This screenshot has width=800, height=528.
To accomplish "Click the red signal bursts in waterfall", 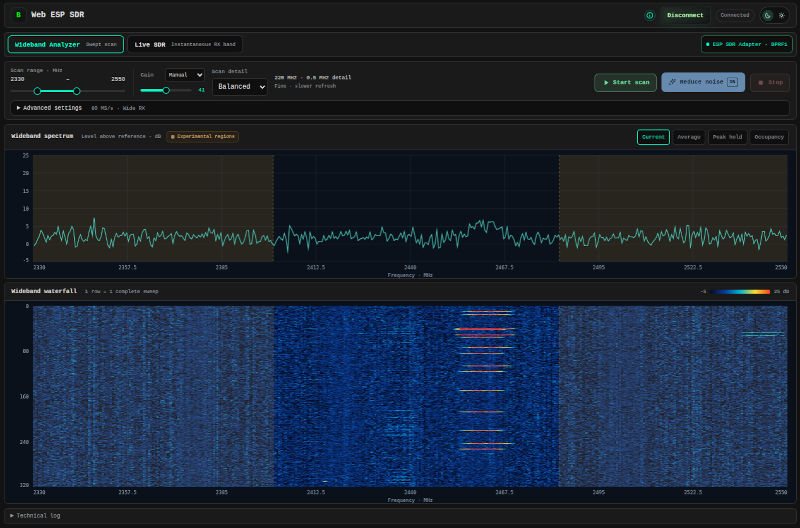I will coord(484,380).
